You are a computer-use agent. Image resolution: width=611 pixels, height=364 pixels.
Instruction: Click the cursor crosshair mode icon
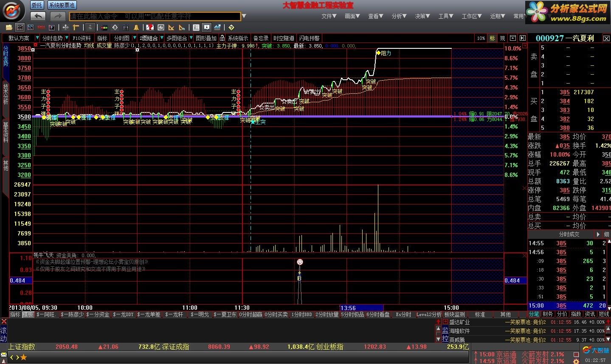[x=90, y=28]
